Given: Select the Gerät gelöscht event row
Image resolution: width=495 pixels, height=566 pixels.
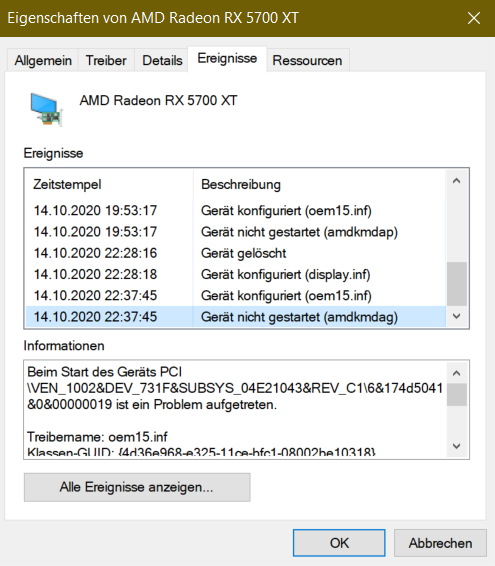Looking at the screenshot, I should click(236, 253).
